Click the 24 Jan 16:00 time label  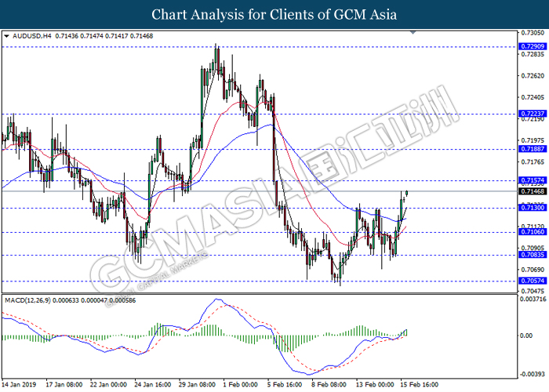point(153,385)
